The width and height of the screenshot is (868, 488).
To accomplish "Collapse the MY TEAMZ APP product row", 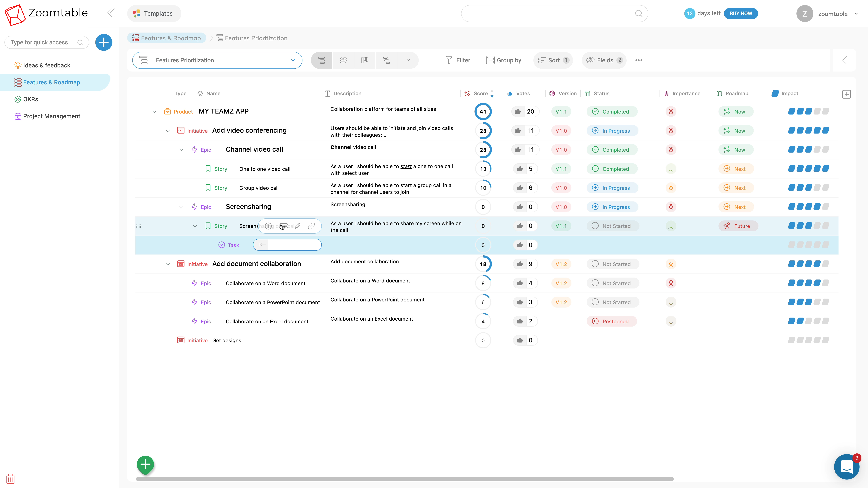I will [154, 112].
